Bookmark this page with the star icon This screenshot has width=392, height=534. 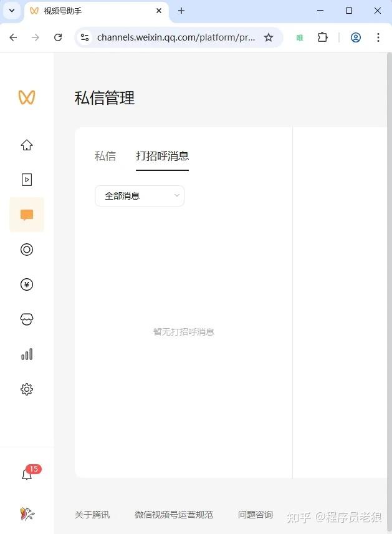pos(269,37)
